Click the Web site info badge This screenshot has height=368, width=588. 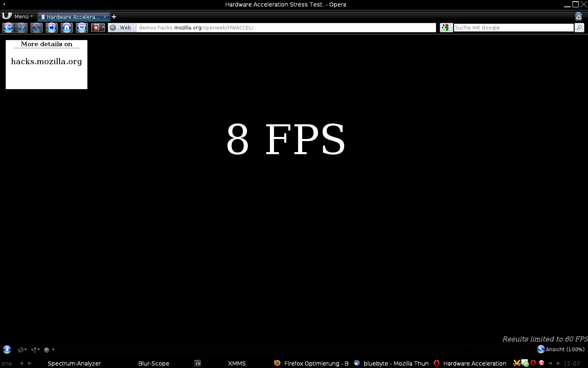tap(121, 27)
